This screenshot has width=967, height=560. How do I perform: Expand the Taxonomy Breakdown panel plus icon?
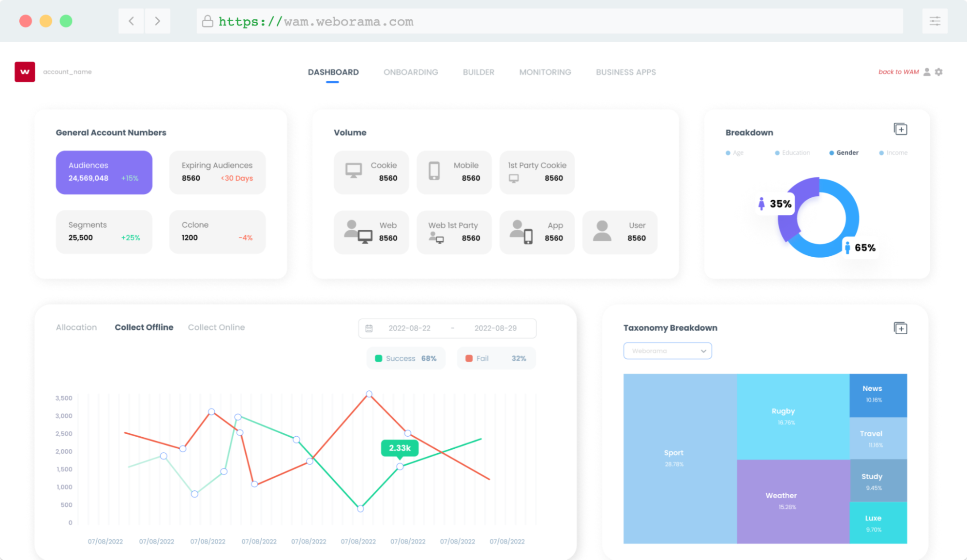pos(900,328)
